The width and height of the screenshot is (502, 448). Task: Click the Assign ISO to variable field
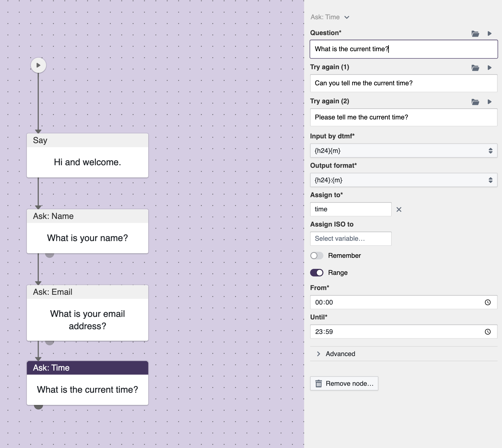coord(351,239)
